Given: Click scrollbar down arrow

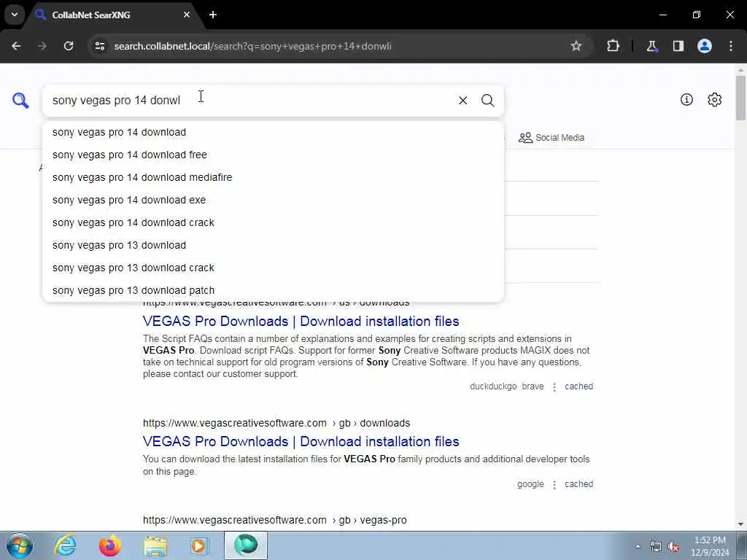Looking at the screenshot, I should click(740, 525).
